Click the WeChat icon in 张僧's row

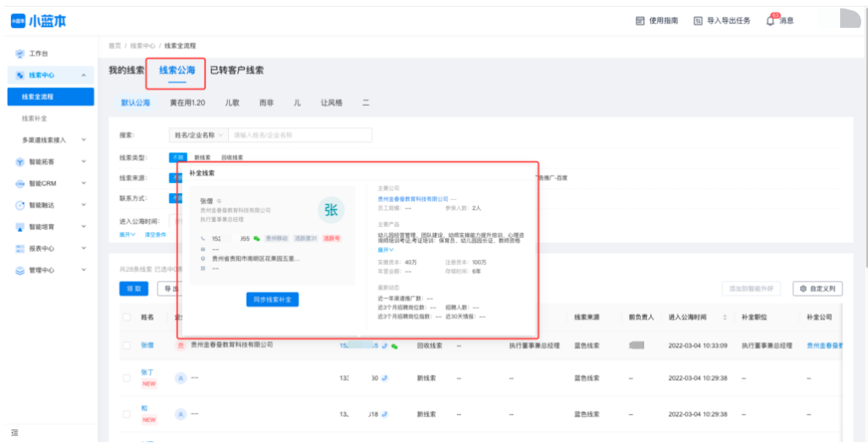tap(394, 346)
